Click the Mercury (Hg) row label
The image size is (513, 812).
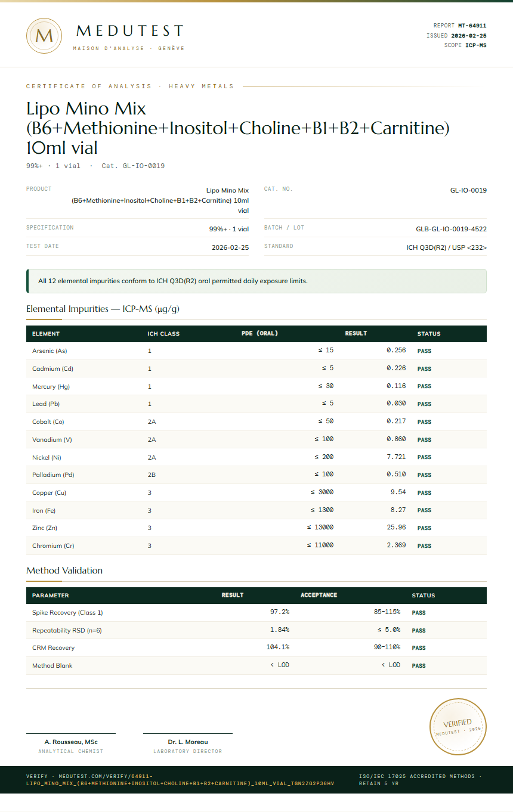click(x=51, y=386)
